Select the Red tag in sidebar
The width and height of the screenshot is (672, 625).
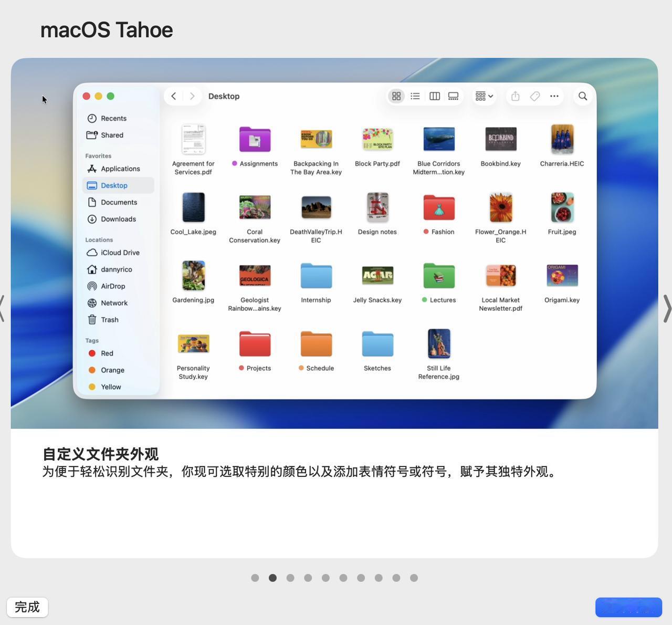pyautogui.click(x=118, y=353)
